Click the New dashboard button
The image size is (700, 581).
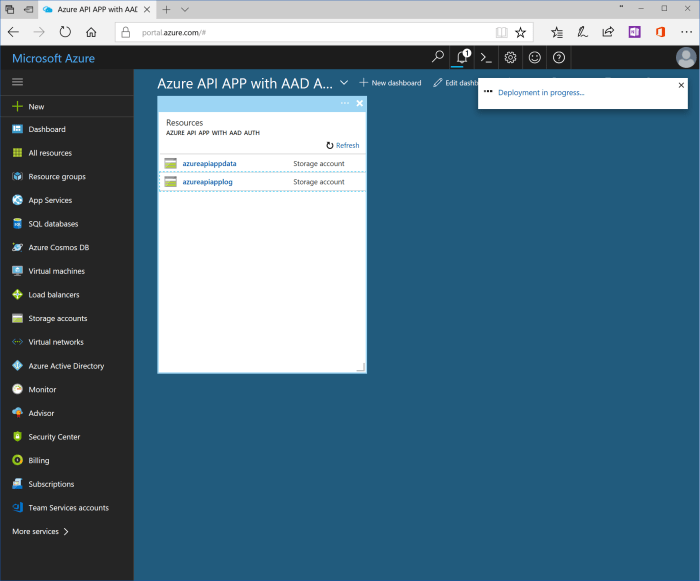coord(390,83)
